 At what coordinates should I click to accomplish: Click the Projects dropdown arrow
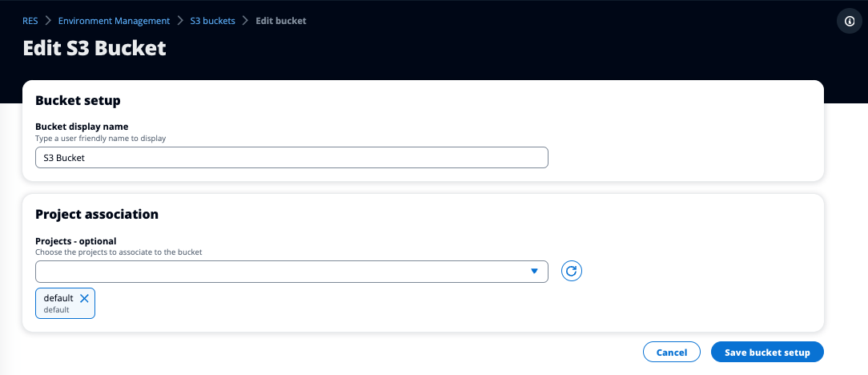(x=534, y=272)
